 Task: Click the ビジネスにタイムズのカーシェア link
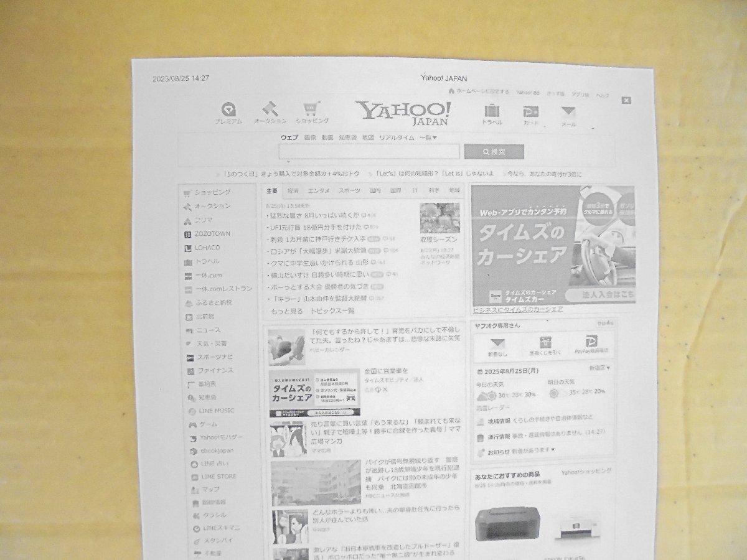coord(517,309)
